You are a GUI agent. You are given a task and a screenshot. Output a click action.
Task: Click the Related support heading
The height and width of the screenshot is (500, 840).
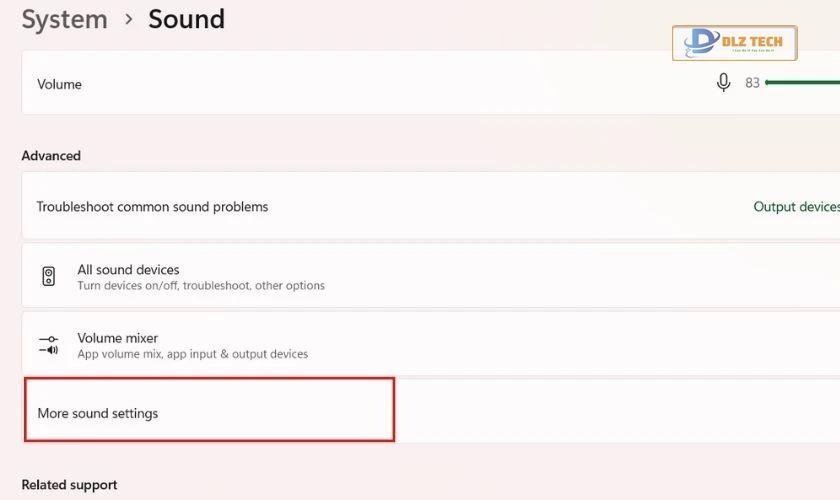69,485
